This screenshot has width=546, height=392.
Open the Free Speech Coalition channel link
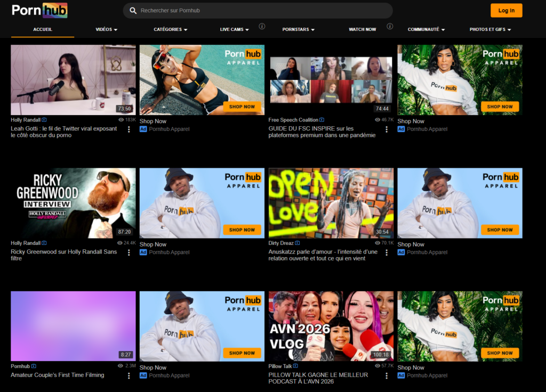[x=293, y=120]
